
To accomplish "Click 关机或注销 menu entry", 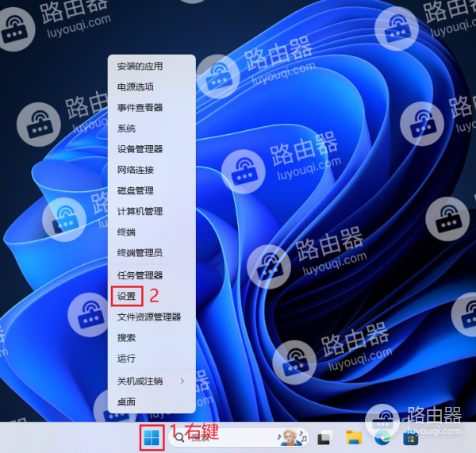I will tap(152, 381).
